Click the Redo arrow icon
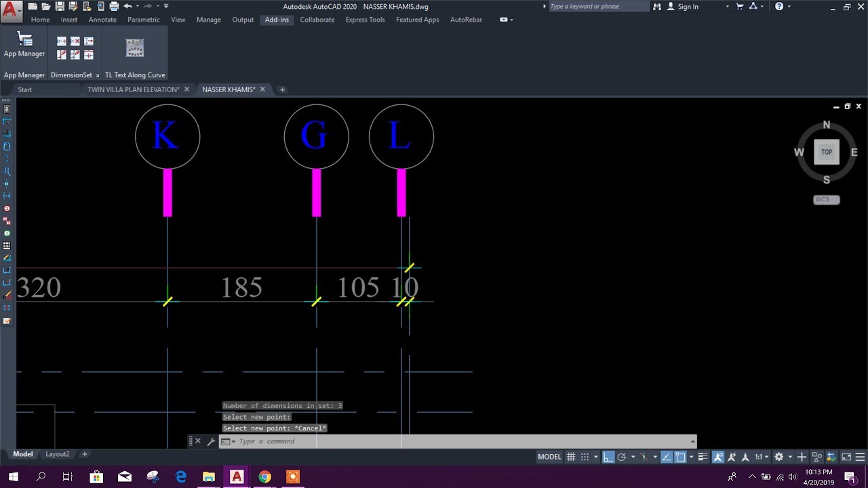Viewport: 868px width, 488px height. tap(148, 7)
